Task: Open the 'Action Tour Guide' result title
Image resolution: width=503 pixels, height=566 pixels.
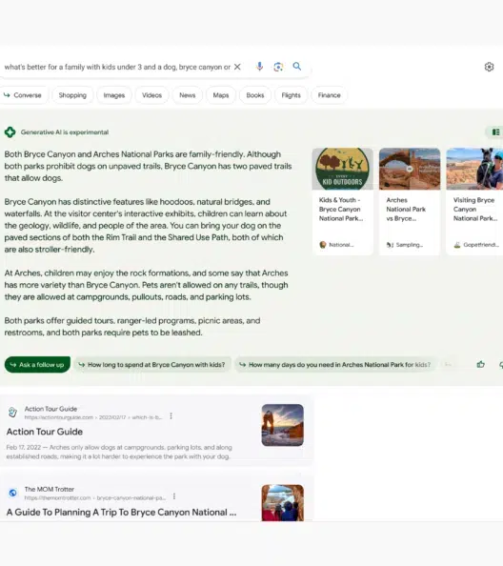Action: coord(44,432)
